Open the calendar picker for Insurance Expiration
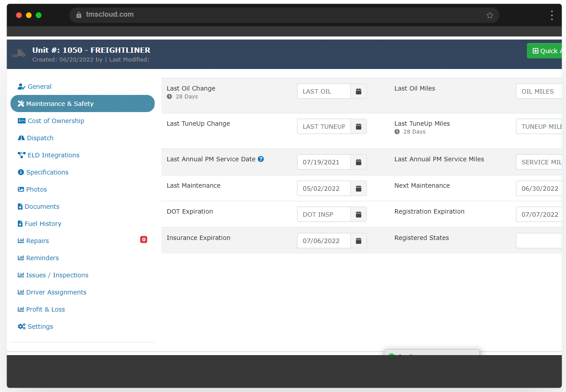The image size is (566, 392). [x=359, y=240]
